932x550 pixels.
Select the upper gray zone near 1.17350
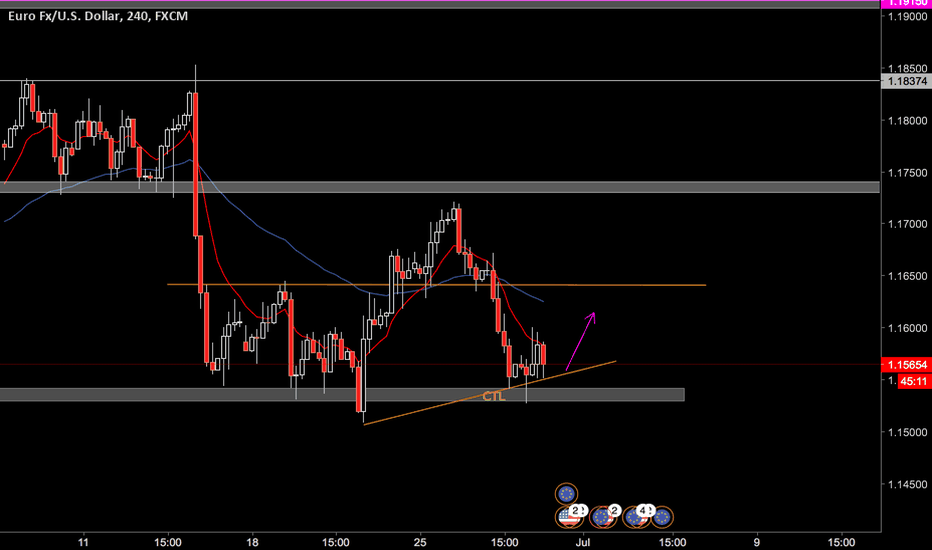440,187
